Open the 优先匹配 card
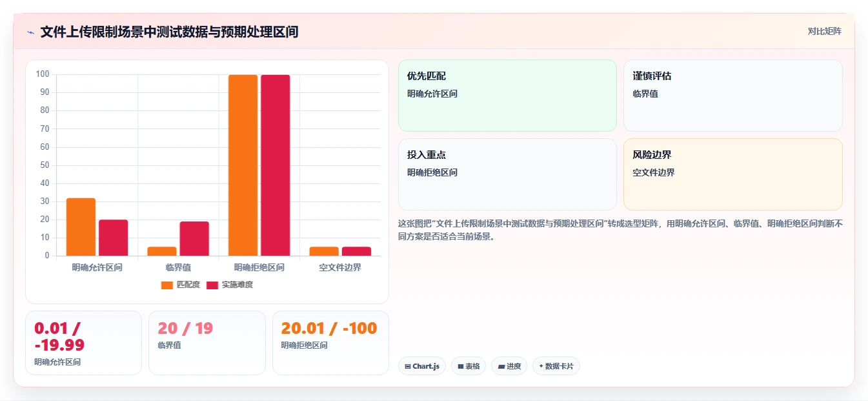This screenshot has height=401, width=868. [x=507, y=96]
